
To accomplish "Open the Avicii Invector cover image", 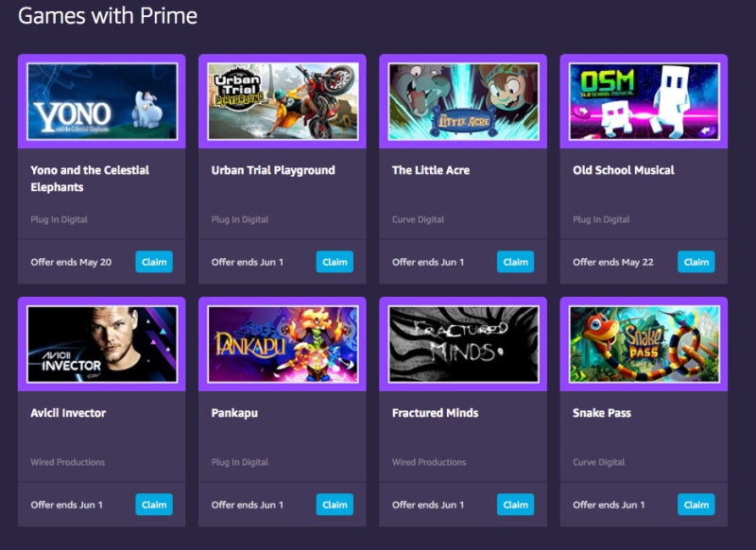I will tap(102, 344).
